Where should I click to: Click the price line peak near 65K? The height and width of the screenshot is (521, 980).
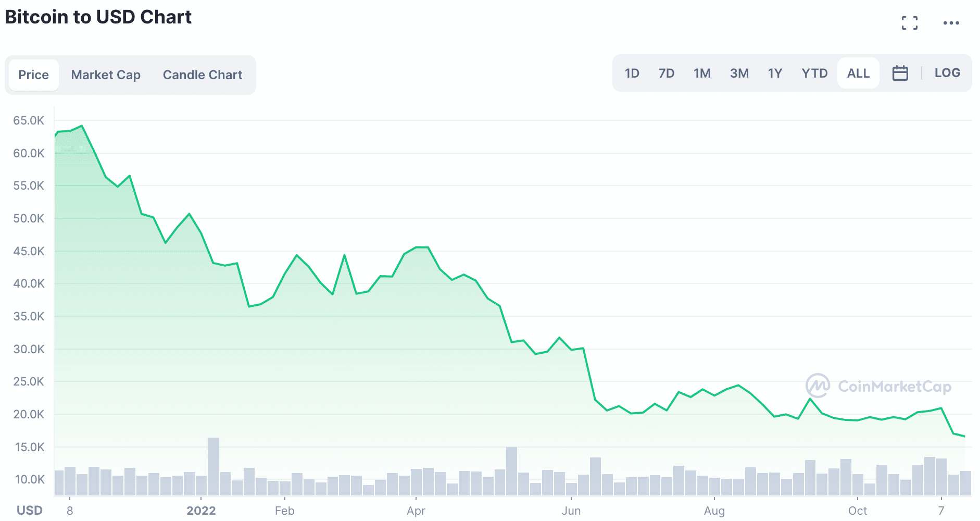(82, 126)
